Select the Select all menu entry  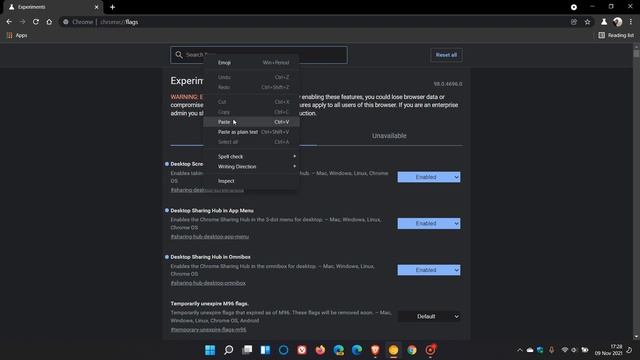click(x=251, y=142)
